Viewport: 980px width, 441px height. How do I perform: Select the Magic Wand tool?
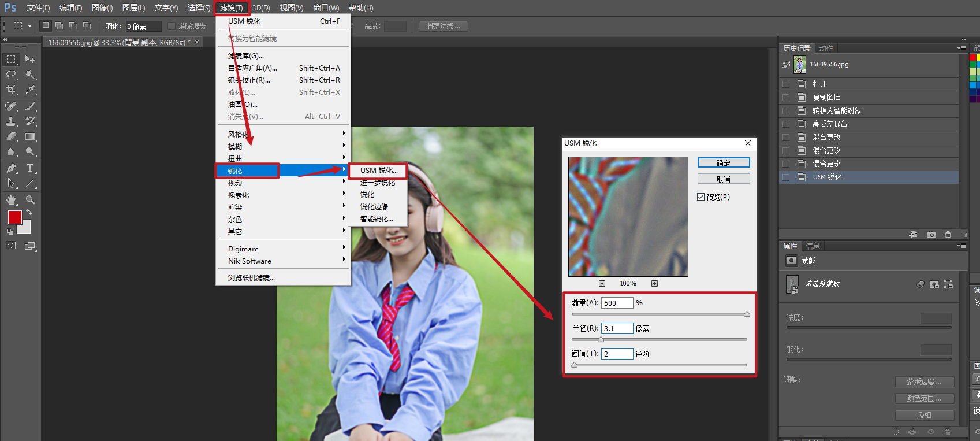click(30, 75)
